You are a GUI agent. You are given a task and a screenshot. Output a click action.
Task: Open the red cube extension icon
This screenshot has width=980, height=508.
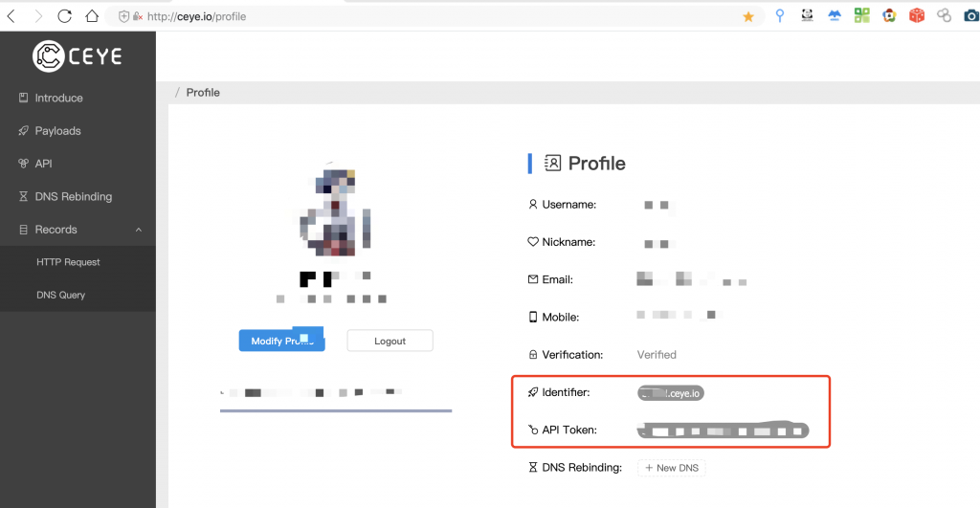(917, 15)
